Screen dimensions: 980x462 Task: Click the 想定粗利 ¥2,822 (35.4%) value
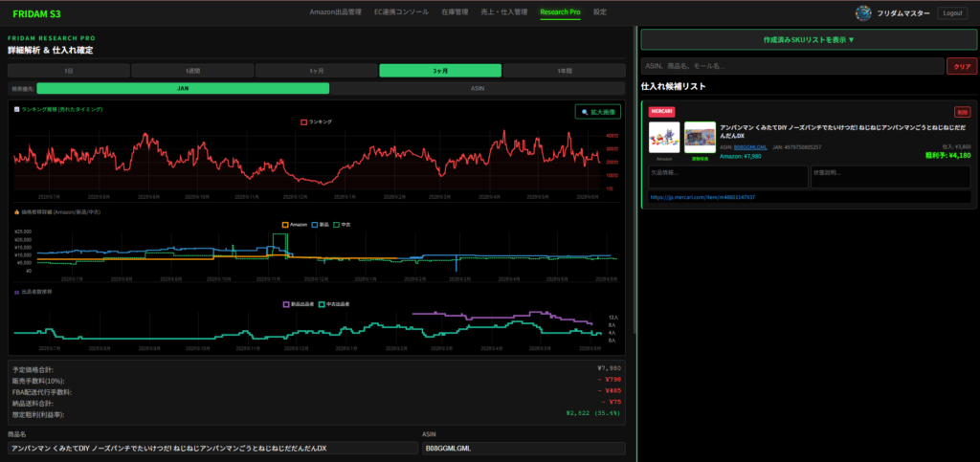pyautogui.click(x=593, y=413)
